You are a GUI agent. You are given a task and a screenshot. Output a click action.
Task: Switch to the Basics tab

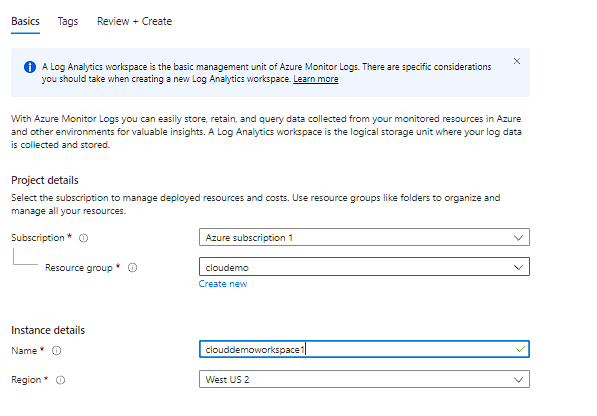(x=25, y=21)
